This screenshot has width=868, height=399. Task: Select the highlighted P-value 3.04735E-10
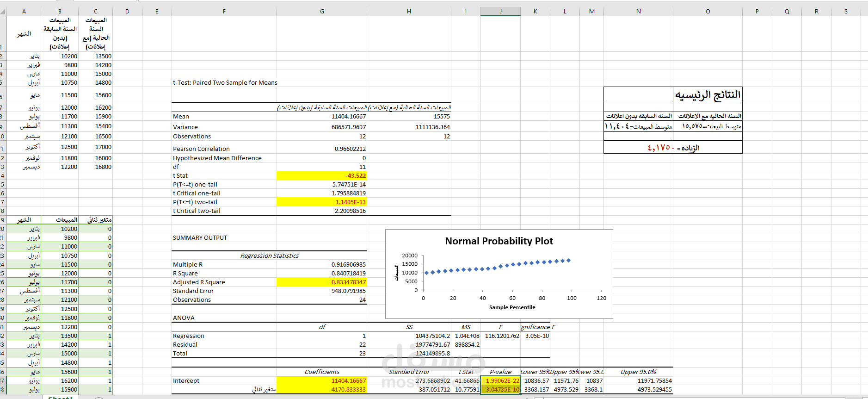pos(500,390)
